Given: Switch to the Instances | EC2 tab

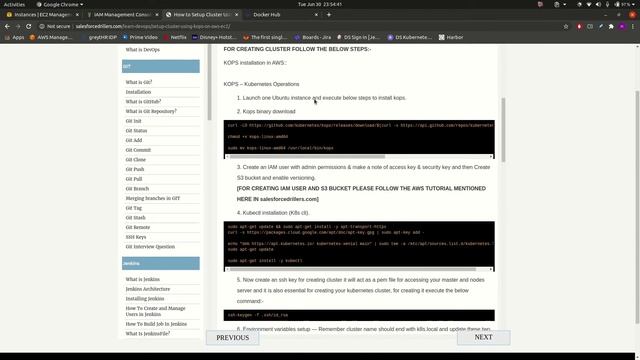Looking at the screenshot, I should coord(42,14).
